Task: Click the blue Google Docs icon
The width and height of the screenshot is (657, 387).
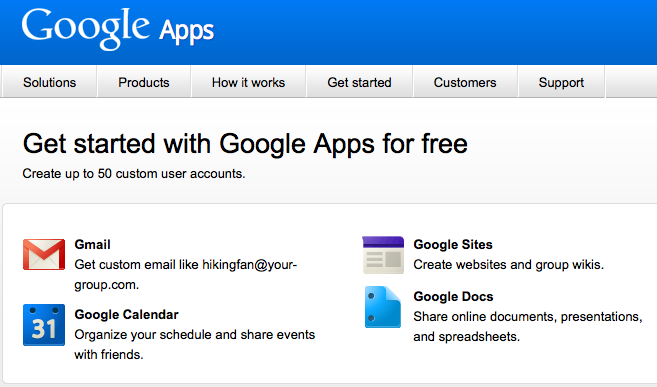Action: (383, 307)
